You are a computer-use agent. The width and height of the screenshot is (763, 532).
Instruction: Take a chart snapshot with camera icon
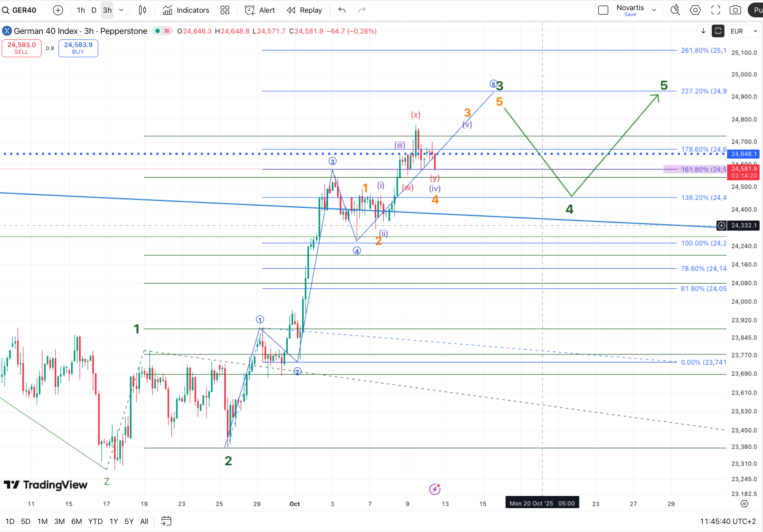coord(735,10)
